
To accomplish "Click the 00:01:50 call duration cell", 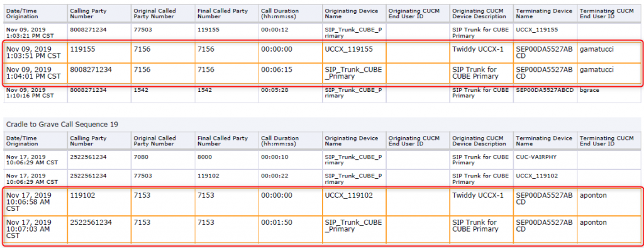I will click(x=291, y=228).
